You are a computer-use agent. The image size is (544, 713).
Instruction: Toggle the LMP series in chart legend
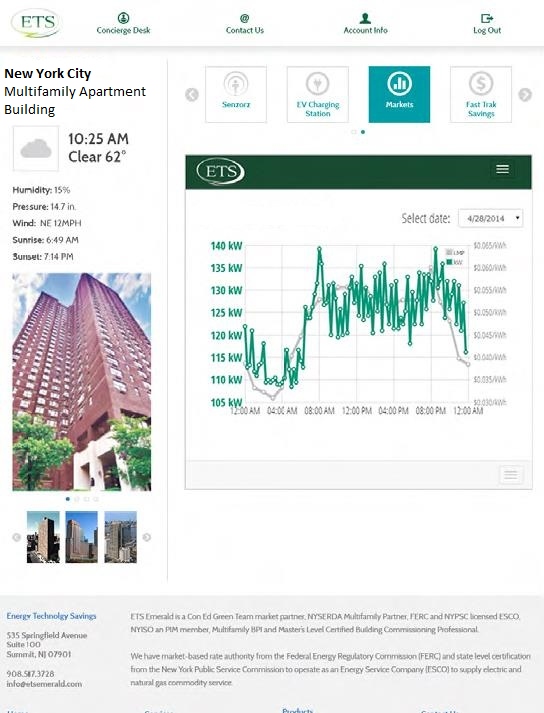click(x=455, y=252)
